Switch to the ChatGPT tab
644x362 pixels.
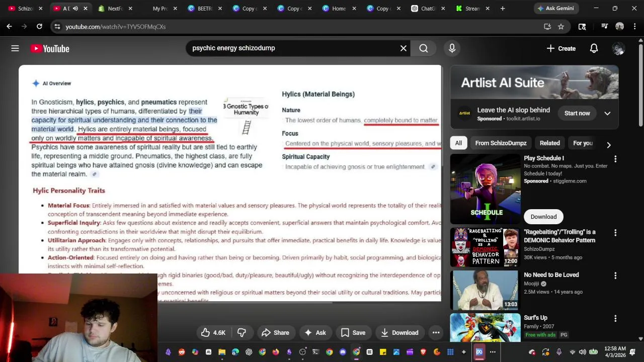point(427,9)
